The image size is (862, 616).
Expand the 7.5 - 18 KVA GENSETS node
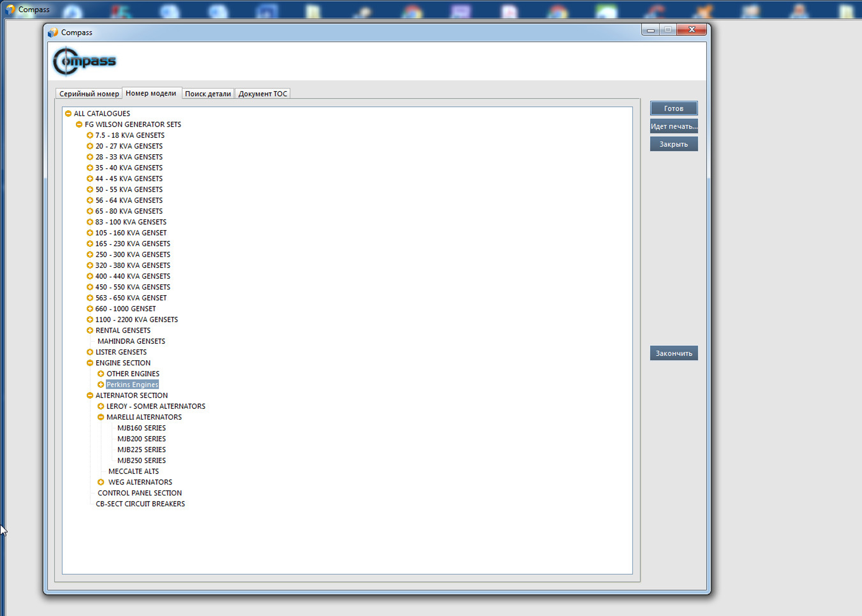(x=89, y=135)
